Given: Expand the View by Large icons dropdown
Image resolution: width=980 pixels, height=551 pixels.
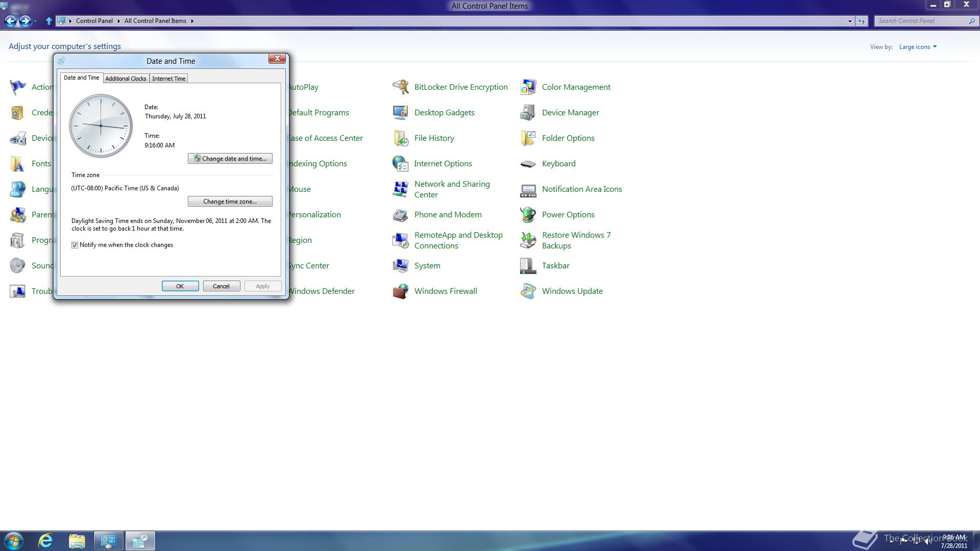Looking at the screenshot, I should coord(918,47).
